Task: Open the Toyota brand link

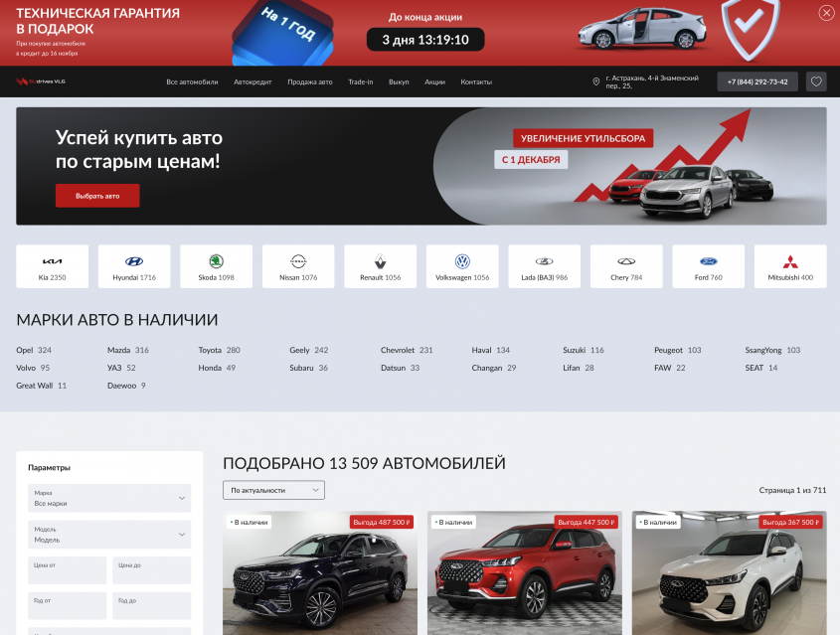Action: (210, 350)
